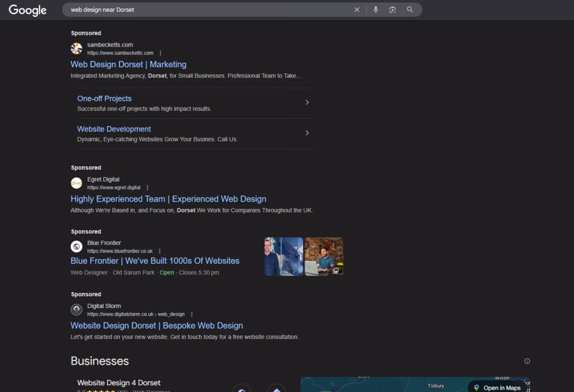Open three-dot menu beside egret.digital URL
The width and height of the screenshot is (574, 392).
pyautogui.click(x=147, y=188)
